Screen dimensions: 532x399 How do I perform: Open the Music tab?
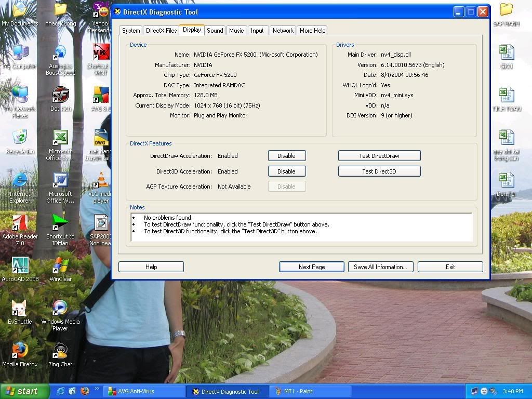pyautogui.click(x=236, y=31)
